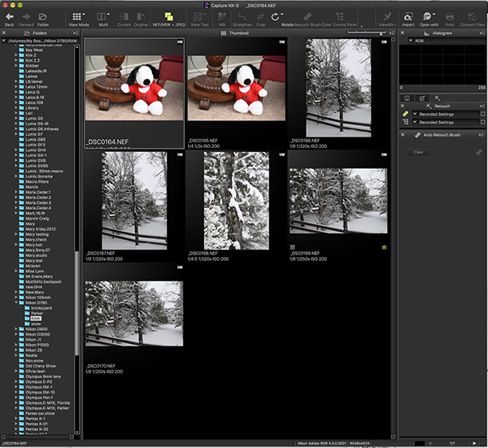Expand the Olympus E-P3 folder
The height and width of the screenshot is (448, 488).
click(x=16, y=381)
